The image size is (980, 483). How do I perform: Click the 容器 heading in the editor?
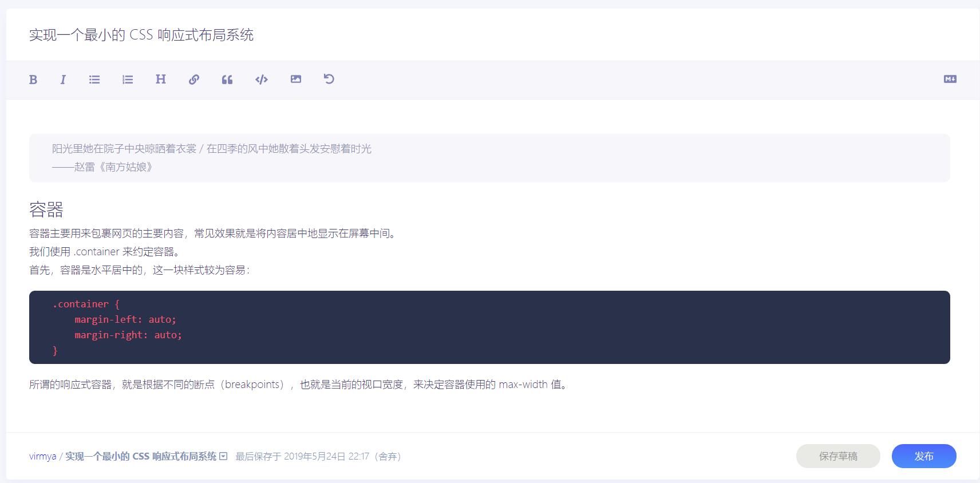46,209
